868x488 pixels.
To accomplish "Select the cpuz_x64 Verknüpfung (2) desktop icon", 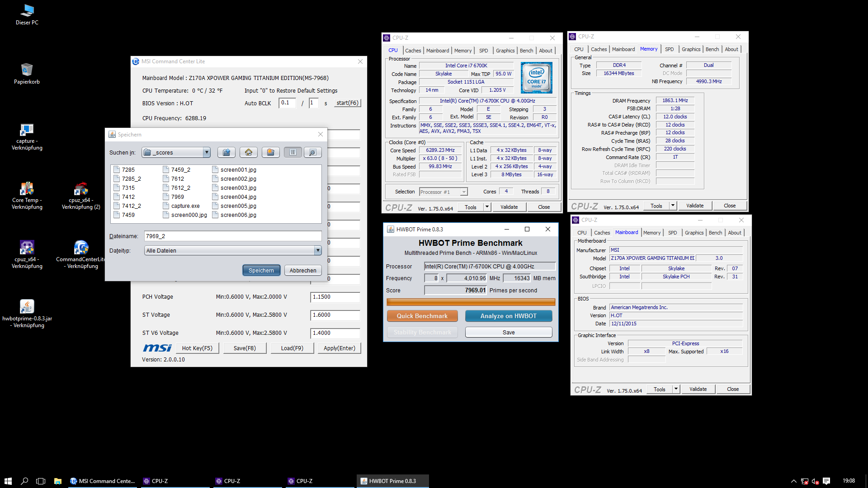I will (81, 196).
